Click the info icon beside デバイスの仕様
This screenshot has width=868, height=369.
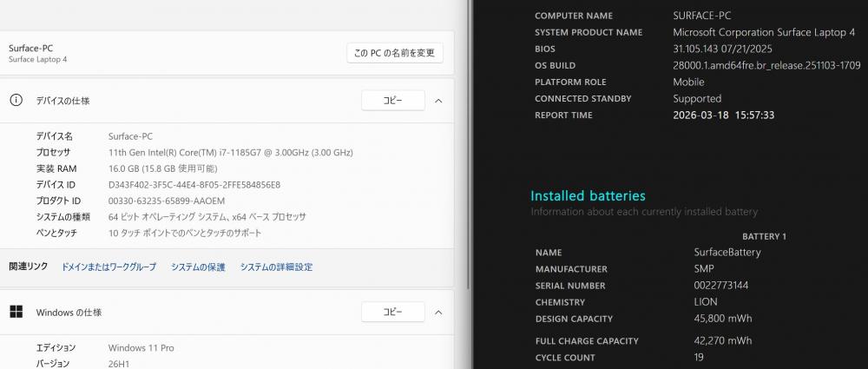pos(16,101)
